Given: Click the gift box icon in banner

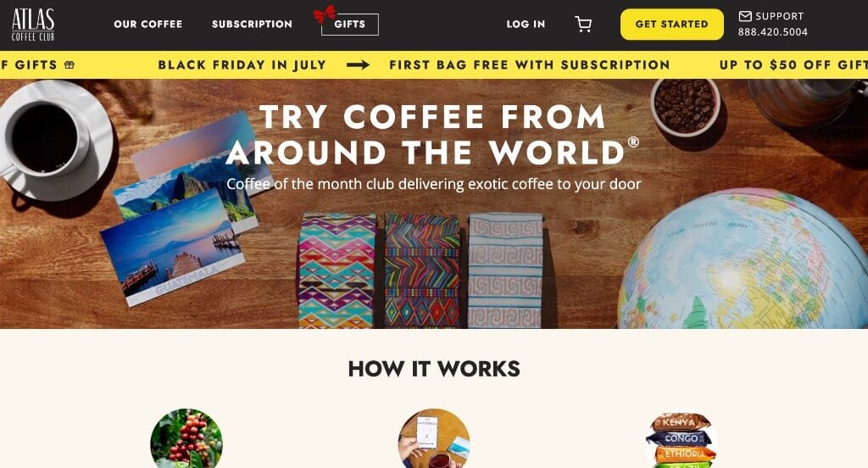Looking at the screenshot, I should [x=70, y=64].
